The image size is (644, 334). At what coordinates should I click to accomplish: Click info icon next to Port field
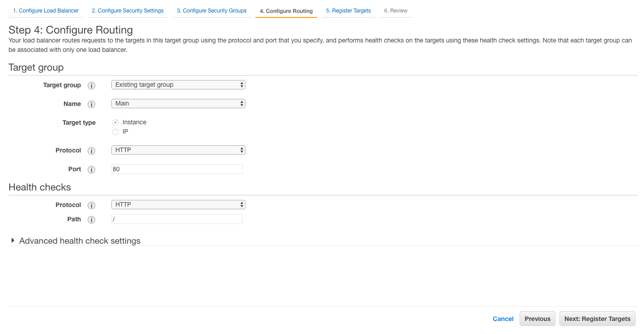91,169
